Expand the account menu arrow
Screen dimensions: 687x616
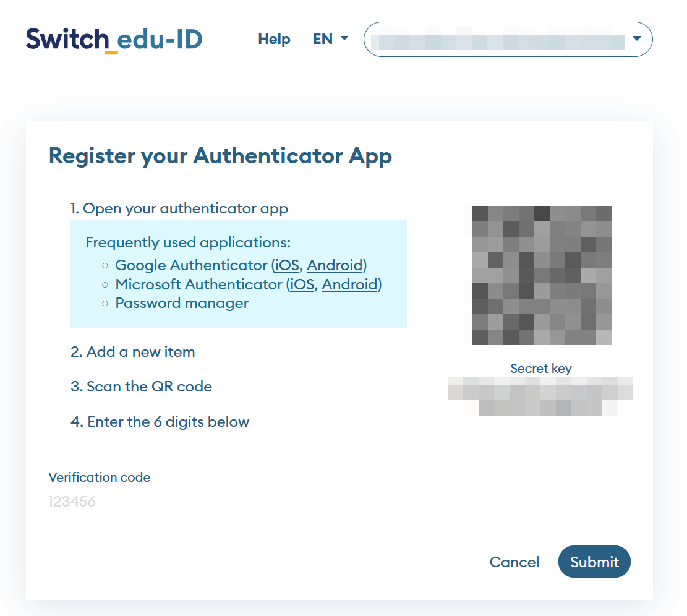pos(637,39)
